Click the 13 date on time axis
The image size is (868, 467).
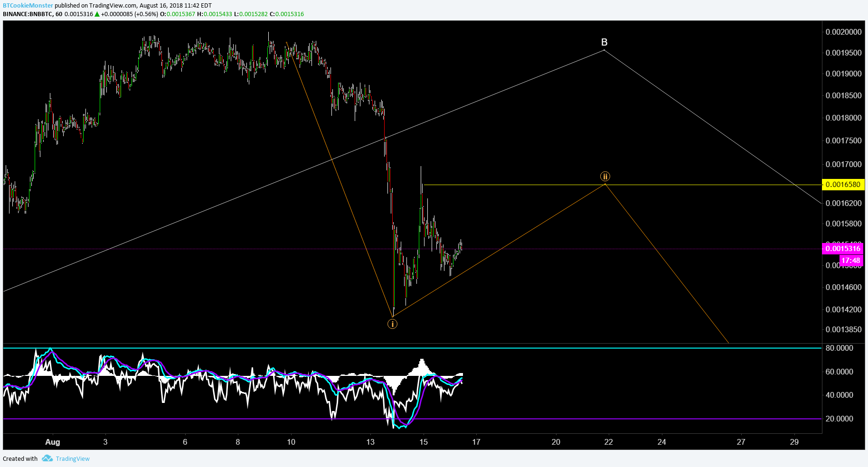tap(370, 442)
